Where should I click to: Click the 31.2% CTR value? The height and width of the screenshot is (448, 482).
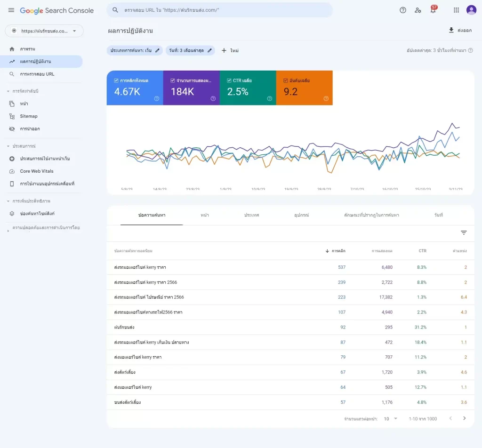(x=420, y=327)
